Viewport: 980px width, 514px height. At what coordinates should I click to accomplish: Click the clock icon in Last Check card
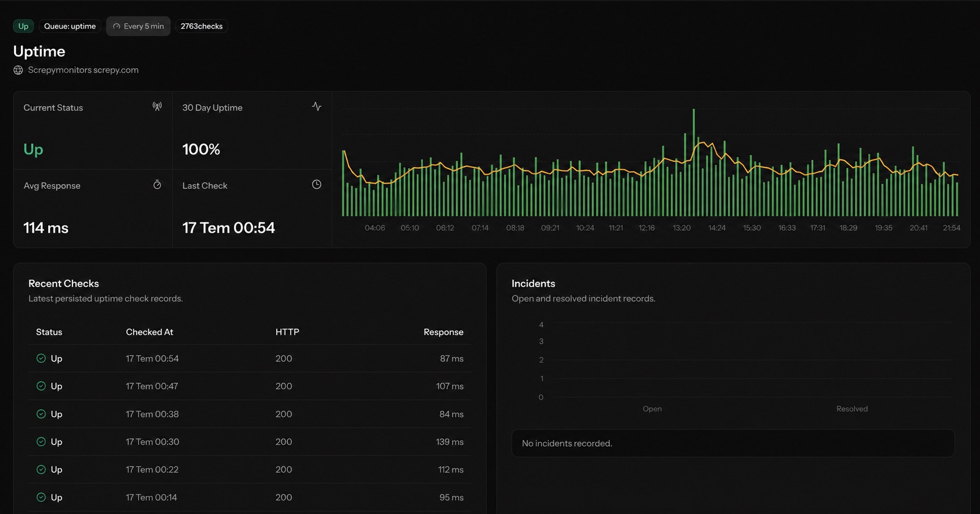316,185
